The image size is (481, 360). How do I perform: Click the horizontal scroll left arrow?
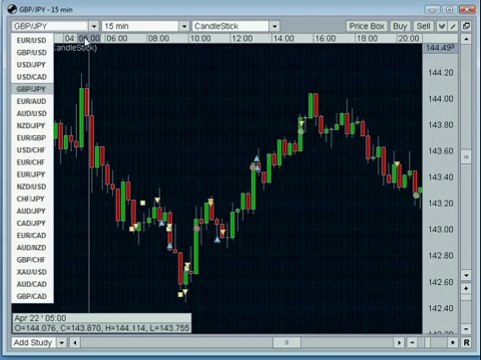pyautogui.click(x=75, y=342)
